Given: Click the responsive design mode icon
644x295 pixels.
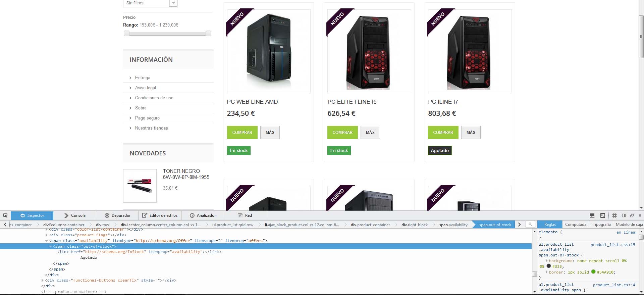Looking at the screenshot, I should pyautogui.click(x=603, y=215).
